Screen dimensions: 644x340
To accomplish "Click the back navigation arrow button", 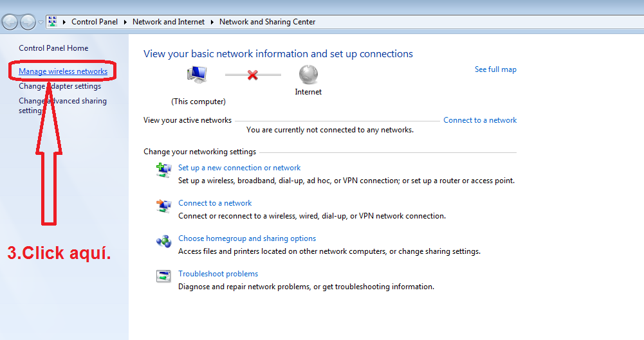I will [x=10, y=22].
